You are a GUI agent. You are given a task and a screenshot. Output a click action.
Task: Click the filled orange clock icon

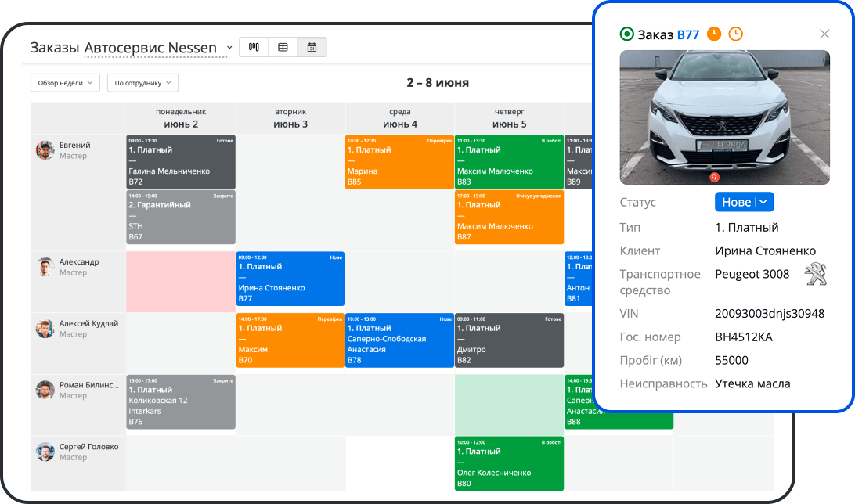point(714,34)
